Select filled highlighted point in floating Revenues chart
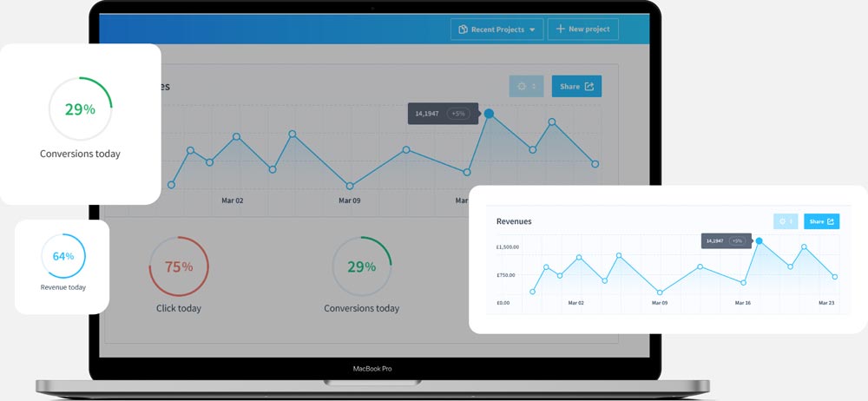This screenshot has width=868, height=401. [x=759, y=240]
